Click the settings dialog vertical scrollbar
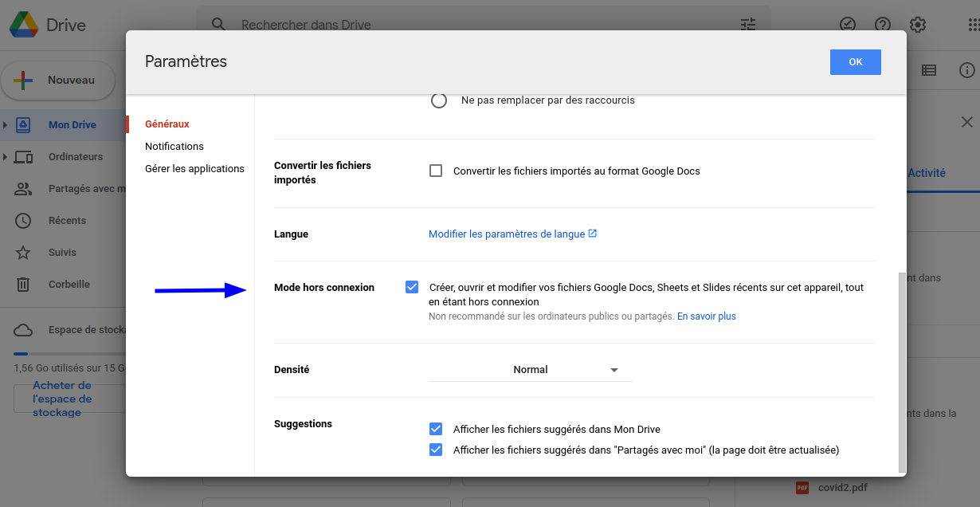This screenshot has width=980, height=507. pyautogui.click(x=902, y=371)
